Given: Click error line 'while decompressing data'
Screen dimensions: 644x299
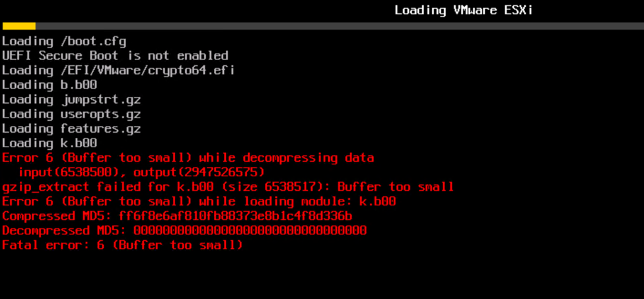Looking at the screenshot, I should [188, 158].
